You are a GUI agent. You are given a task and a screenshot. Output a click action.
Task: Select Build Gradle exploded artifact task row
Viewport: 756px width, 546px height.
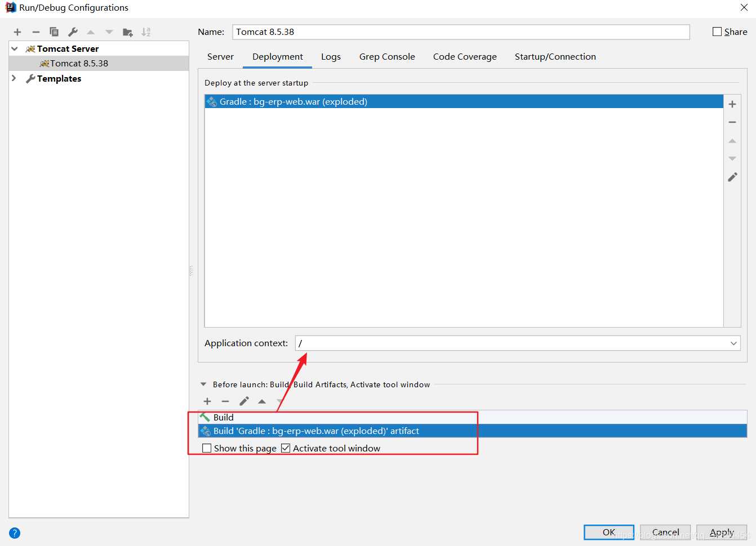[x=473, y=431]
